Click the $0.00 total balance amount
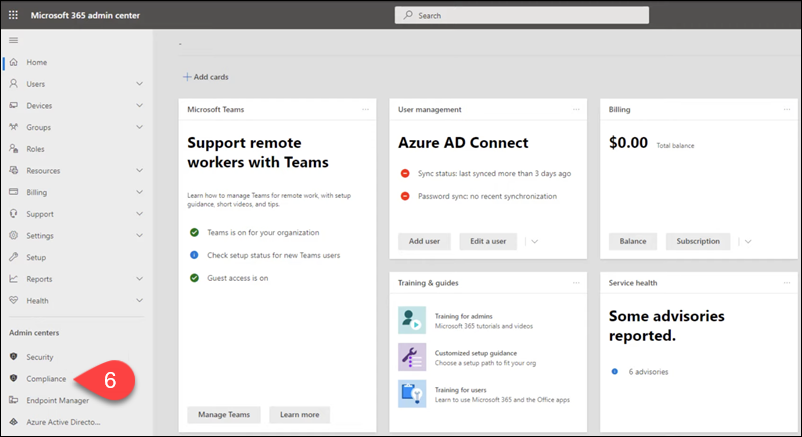Screen dimensions: 802x437 point(628,142)
